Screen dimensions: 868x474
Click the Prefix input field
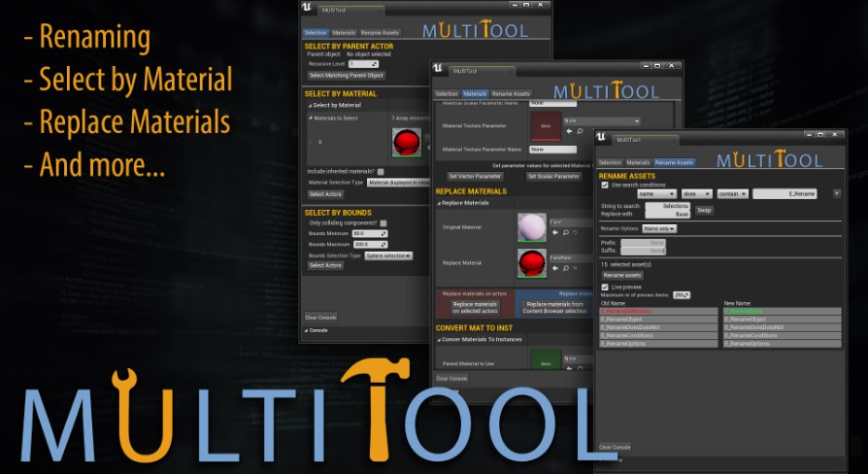tap(643, 243)
